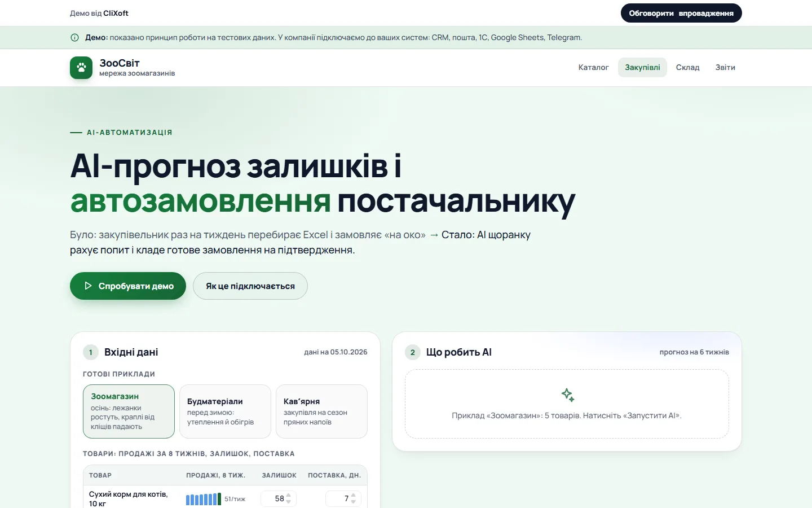Select the Зоомагазин example card
This screenshot has width=812, height=508.
pyautogui.click(x=129, y=411)
